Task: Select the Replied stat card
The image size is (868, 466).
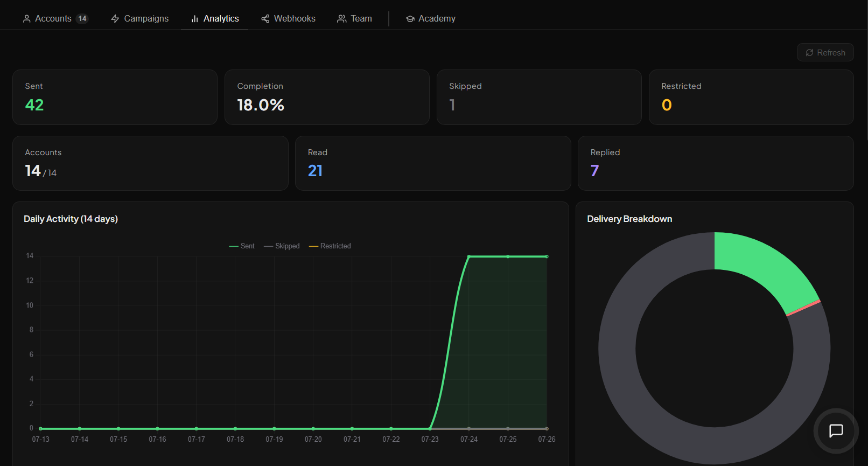Action: (716, 163)
